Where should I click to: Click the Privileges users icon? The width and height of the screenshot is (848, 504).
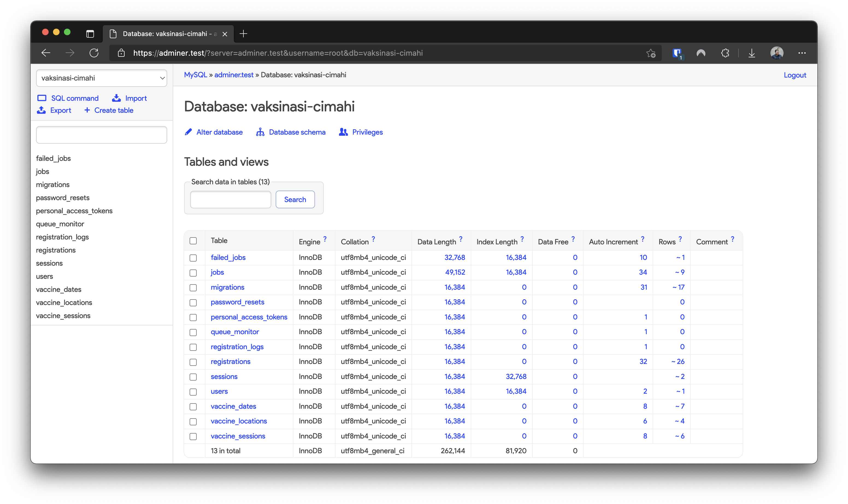click(x=343, y=132)
